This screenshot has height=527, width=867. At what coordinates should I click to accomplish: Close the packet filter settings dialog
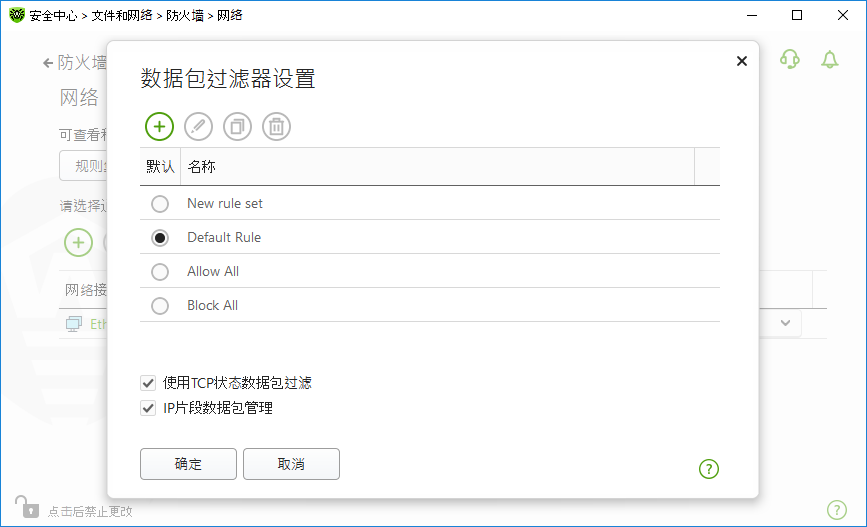[741, 61]
